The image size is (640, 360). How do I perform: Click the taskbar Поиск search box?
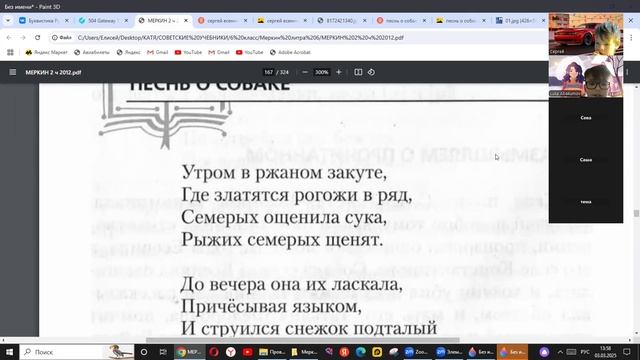click(77, 352)
